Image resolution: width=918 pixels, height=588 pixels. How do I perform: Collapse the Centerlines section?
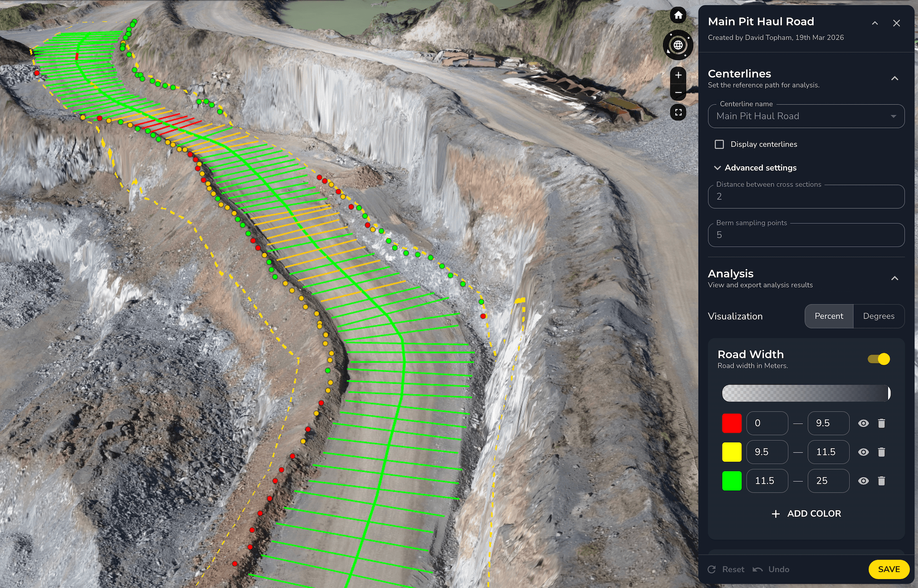(x=895, y=78)
